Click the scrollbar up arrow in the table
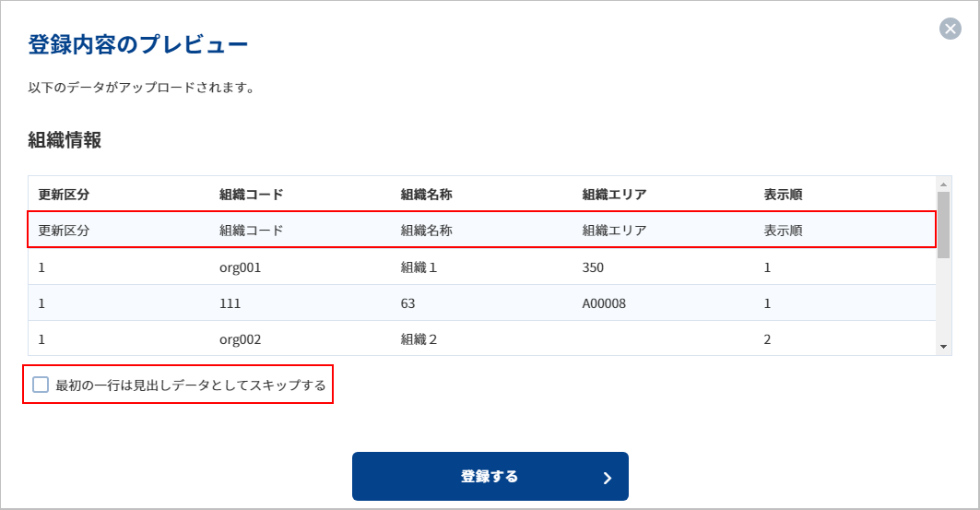980x510 pixels. [x=944, y=184]
